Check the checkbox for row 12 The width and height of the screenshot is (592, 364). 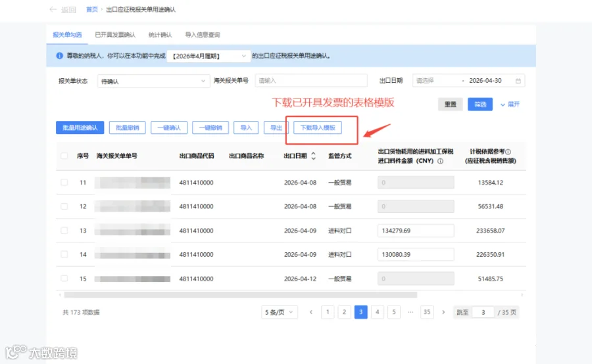64,206
